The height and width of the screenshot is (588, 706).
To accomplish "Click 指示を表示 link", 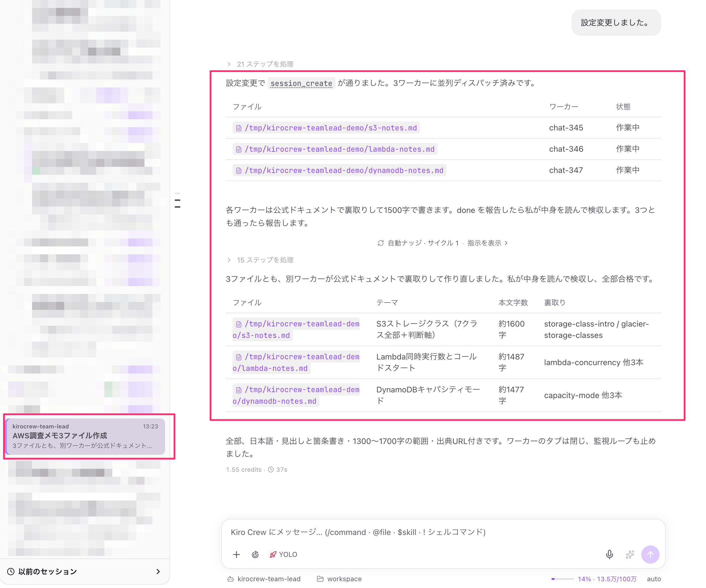I will 487,243.
